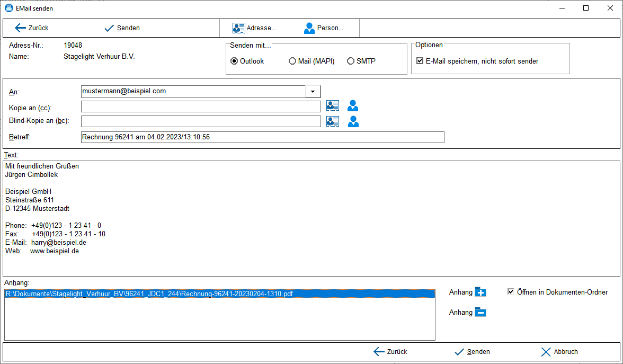Screen dimensions: 623x364
Task: Click Senden in the top toolbar
Action: click(x=122, y=28)
